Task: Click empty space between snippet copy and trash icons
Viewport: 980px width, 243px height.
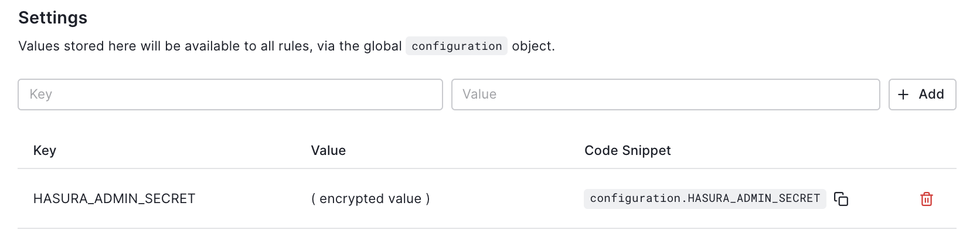Action: coord(884,199)
